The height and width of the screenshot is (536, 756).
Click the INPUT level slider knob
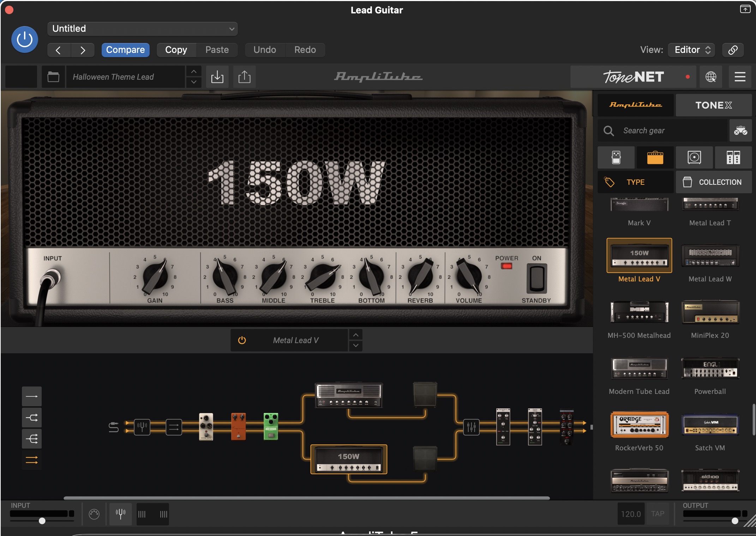(x=42, y=521)
